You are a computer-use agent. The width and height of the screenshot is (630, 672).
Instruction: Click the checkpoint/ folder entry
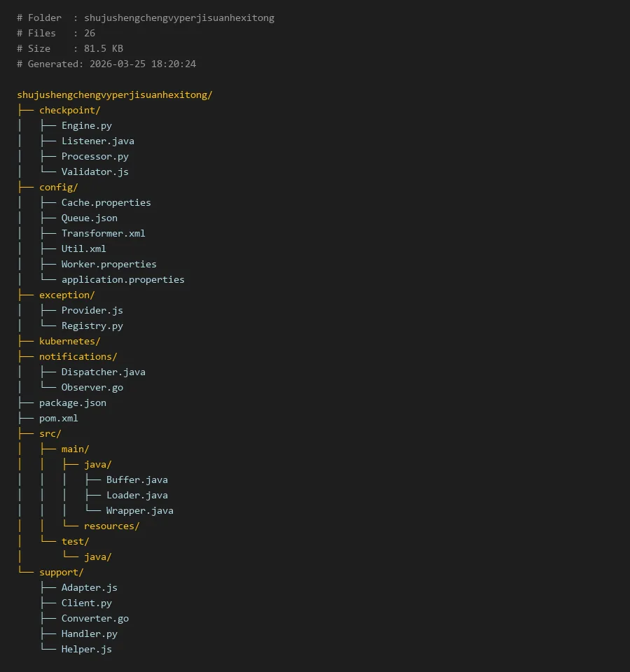(x=70, y=110)
